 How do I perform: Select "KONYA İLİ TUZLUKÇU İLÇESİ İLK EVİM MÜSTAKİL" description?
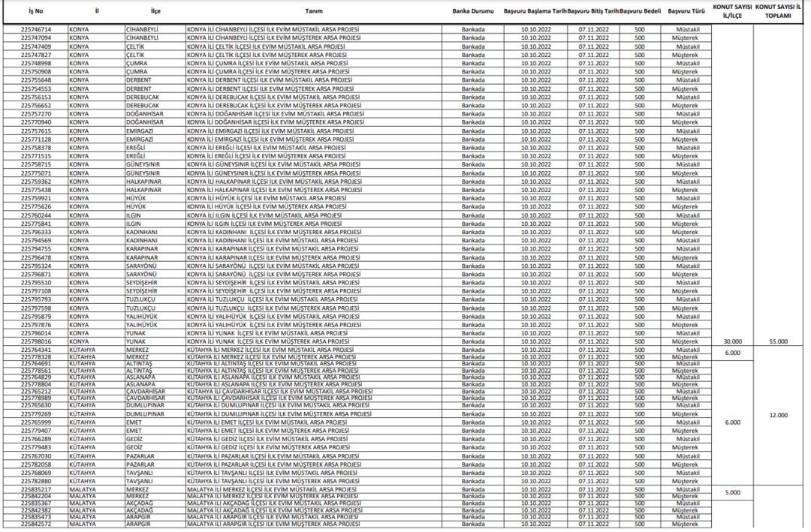(x=272, y=299)
